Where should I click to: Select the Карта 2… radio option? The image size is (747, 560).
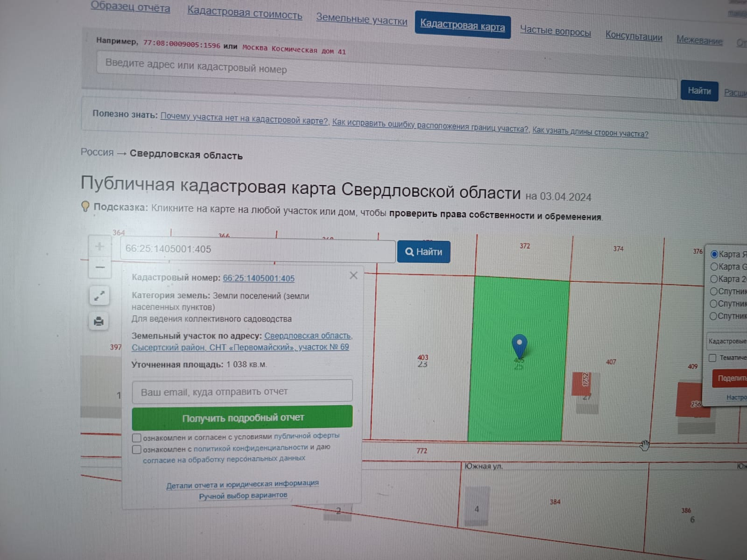coord(714,279)
